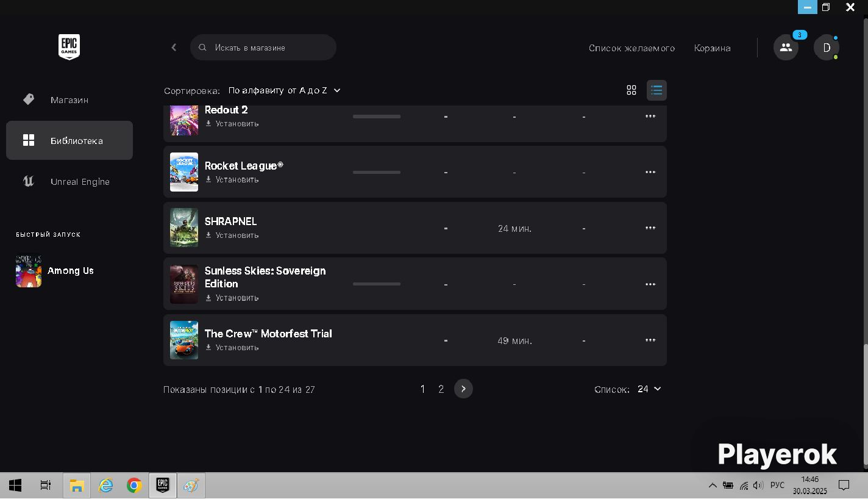Open Unreal Engine section in sidebar
The height and width of the screenshot is (499, 868).
click(69, 181)
